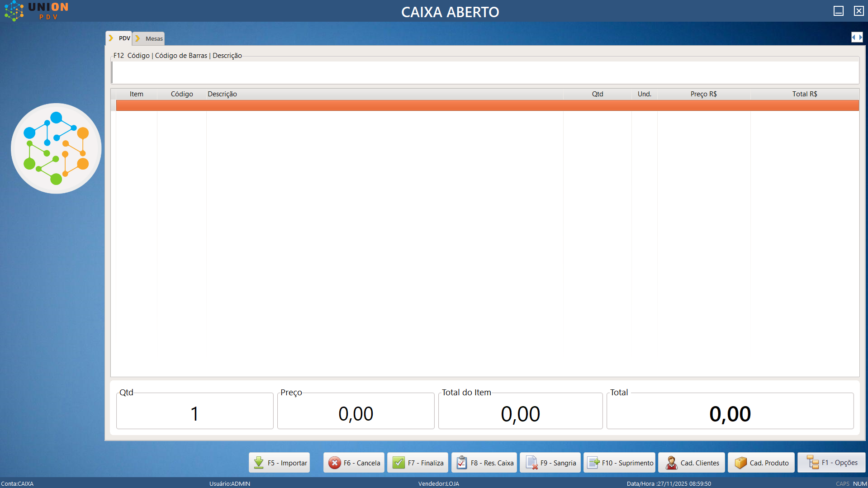Click the yellow chevron on the Mesas tab
The width and height of the screenshot is (868, 488).
[x=138, y=38]
